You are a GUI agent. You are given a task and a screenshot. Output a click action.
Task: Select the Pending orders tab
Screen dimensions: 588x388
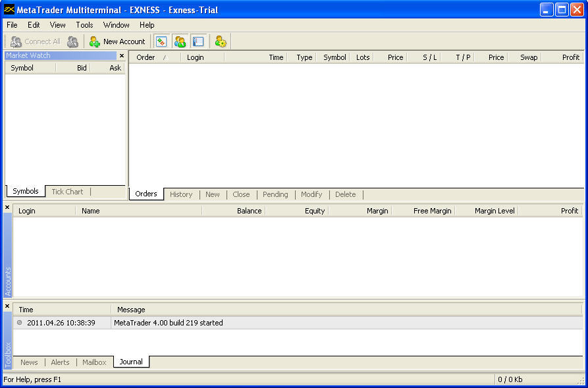(275, 194)
